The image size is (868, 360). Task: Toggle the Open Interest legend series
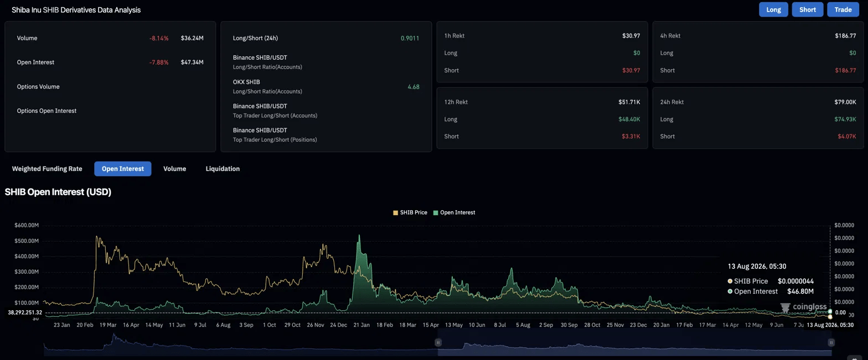point(454,212)
